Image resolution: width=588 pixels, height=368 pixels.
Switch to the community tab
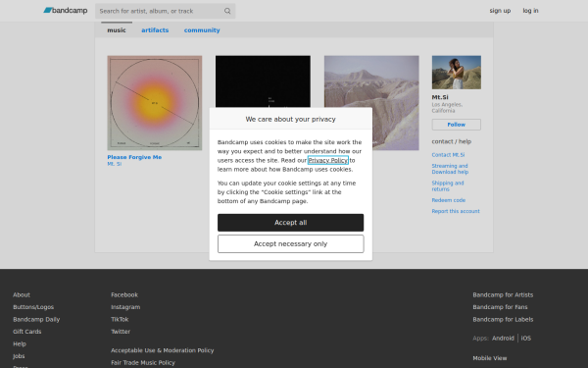point(202,30)
